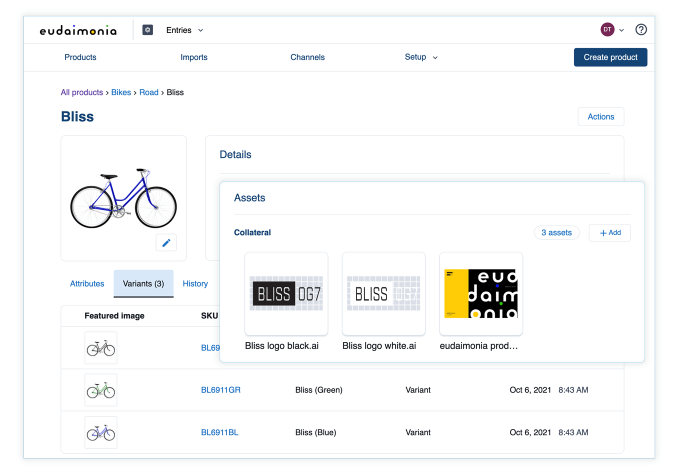Open SKU link BL6911GR
The width and height of the screenshot is (678, 472).
(221, 390)
